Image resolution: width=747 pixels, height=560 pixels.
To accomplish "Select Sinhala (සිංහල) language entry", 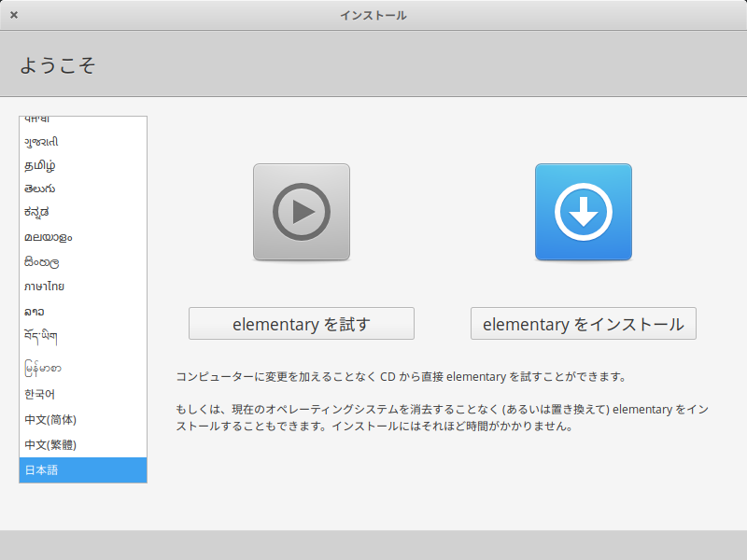I will click(x=83, y=262).
